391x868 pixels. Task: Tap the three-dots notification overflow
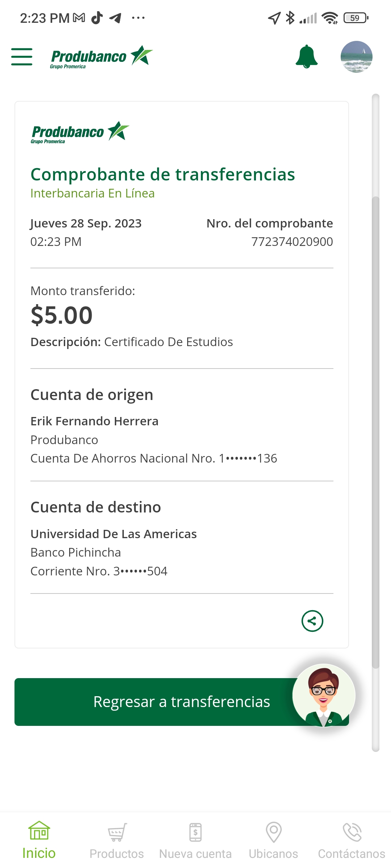tap(138, 18)
